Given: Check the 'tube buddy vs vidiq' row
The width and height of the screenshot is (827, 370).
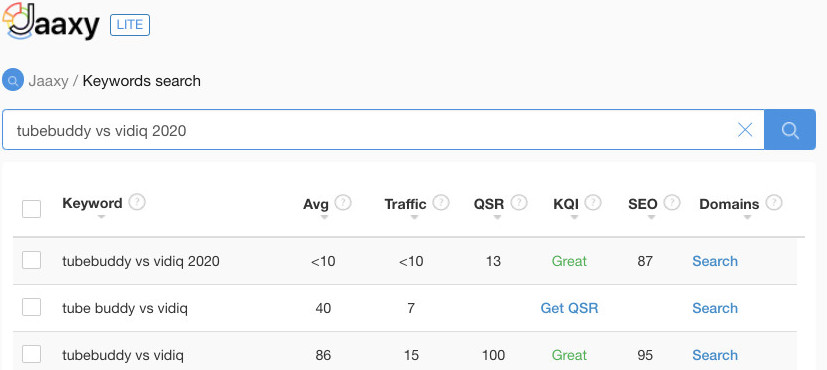Looking at the screenshot, I should pos(32,307).
